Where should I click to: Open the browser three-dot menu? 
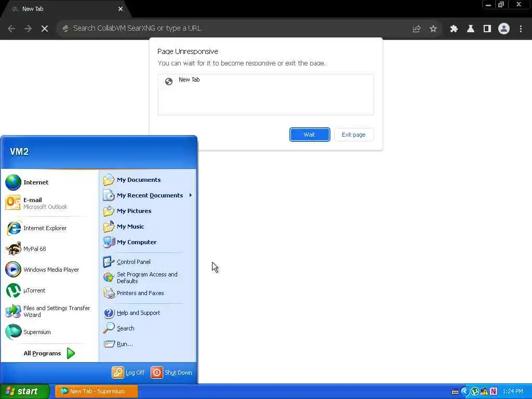point(521,29)
